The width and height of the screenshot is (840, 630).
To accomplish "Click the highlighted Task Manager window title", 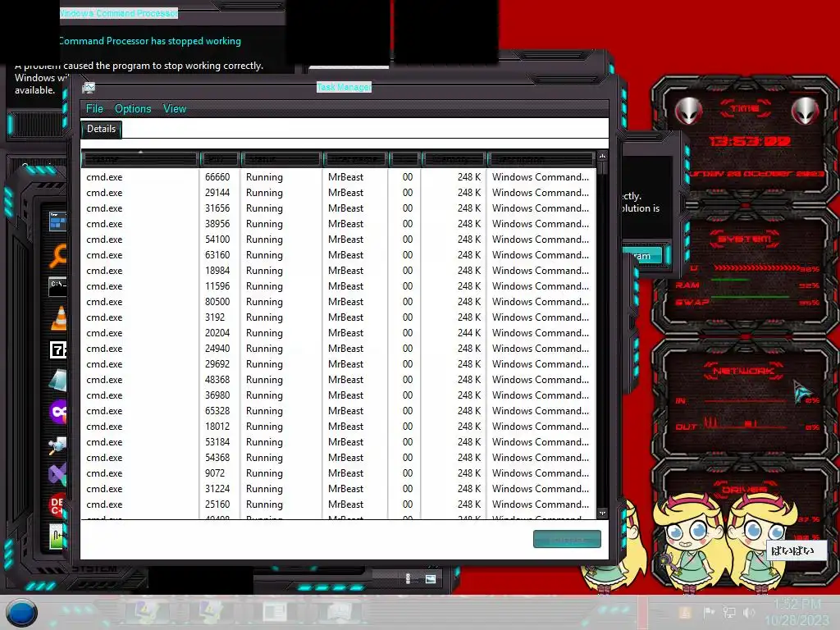I will 344,87.
